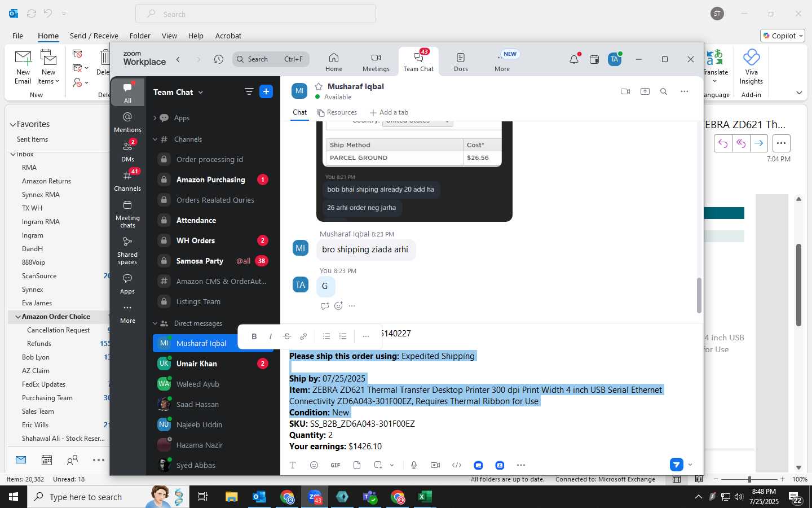
Task: Toggle numbered list in formatting popup
Action: point(343,336)
